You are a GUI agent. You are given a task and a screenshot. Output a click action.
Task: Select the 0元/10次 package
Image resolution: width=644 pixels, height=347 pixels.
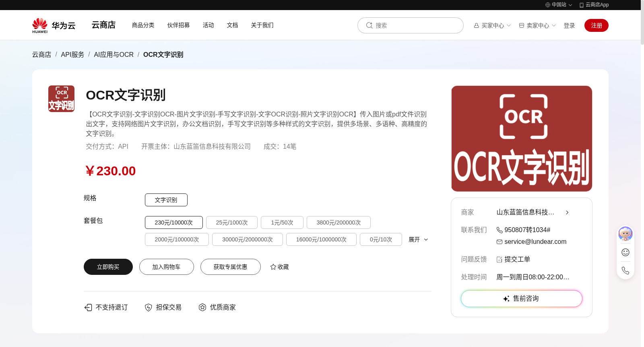tap(381, 239)
